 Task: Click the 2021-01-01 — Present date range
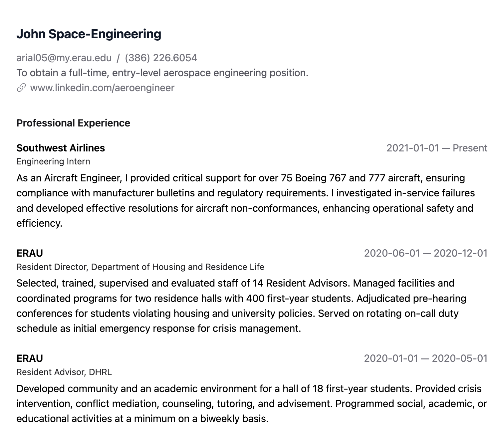click(436, 148)
